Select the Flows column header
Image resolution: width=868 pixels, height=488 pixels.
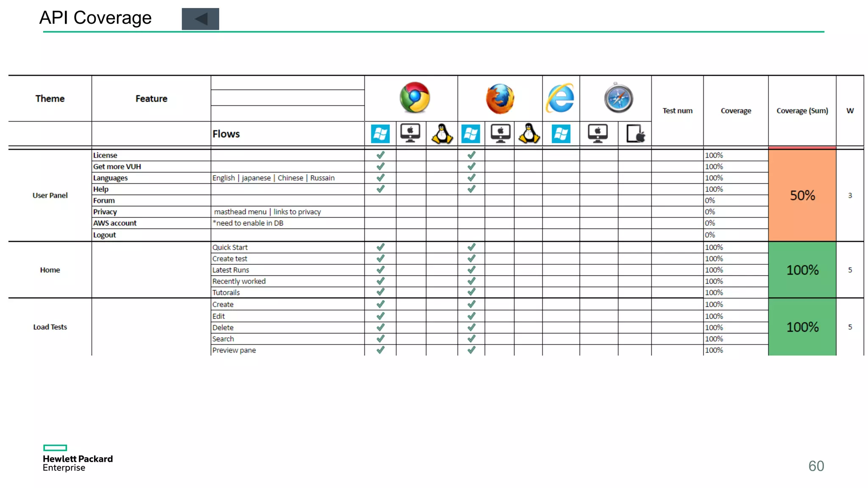pos(226,134)
